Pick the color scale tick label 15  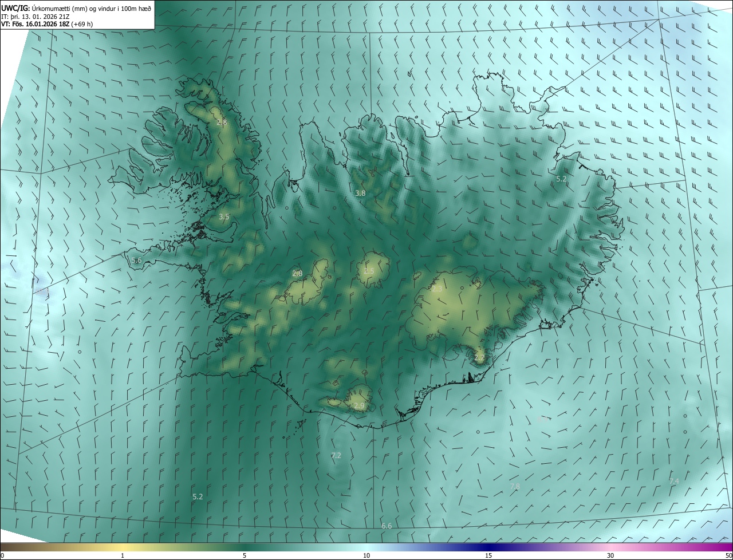pyautogui.click(x=488, y=555)
